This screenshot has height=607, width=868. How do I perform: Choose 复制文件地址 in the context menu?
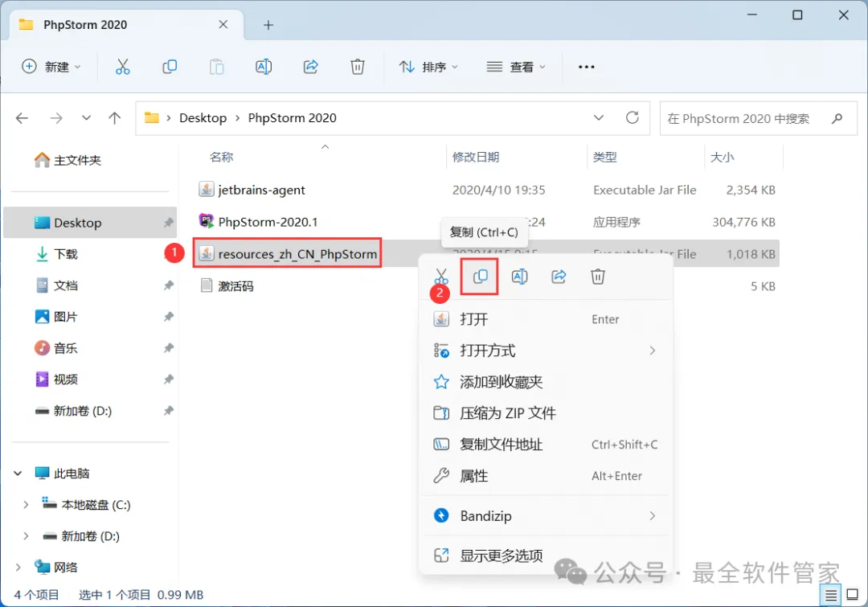coord(546,444)
